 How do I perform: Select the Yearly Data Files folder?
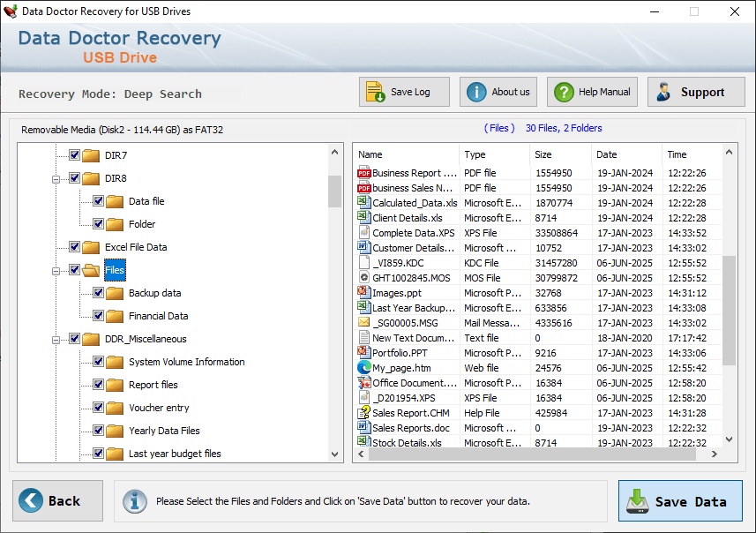[164, 431]
